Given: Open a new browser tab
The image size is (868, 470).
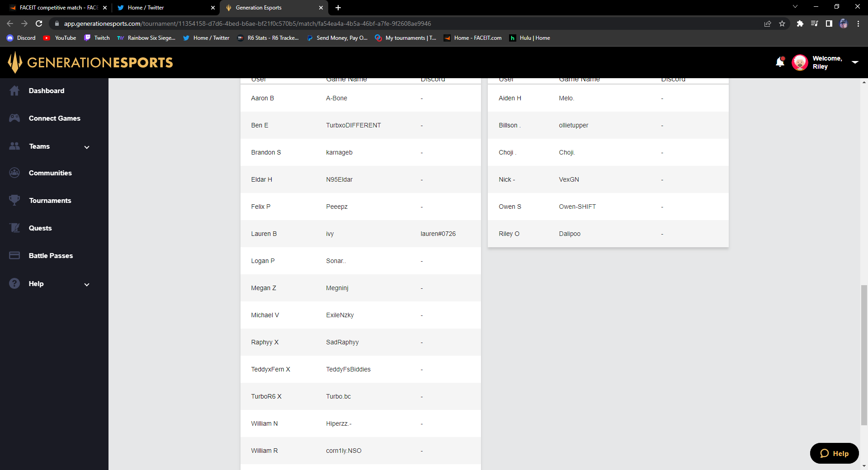Looking at the screenshot, I should [x=338, y=8].
